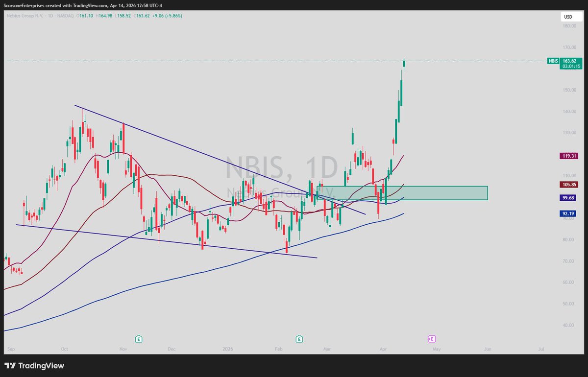Click the 50.00 price axis label
This screenshot has height=377, width=588.
[569, 304]
